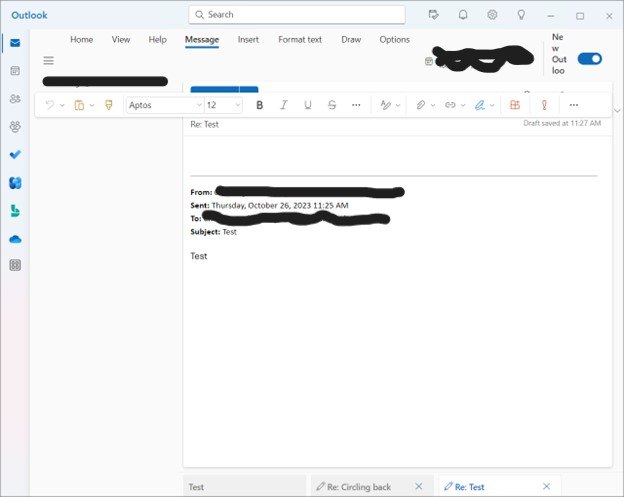Expand the Styles dropdown arrow
This screenshot has width=624, height=497.
click(398, 105)
